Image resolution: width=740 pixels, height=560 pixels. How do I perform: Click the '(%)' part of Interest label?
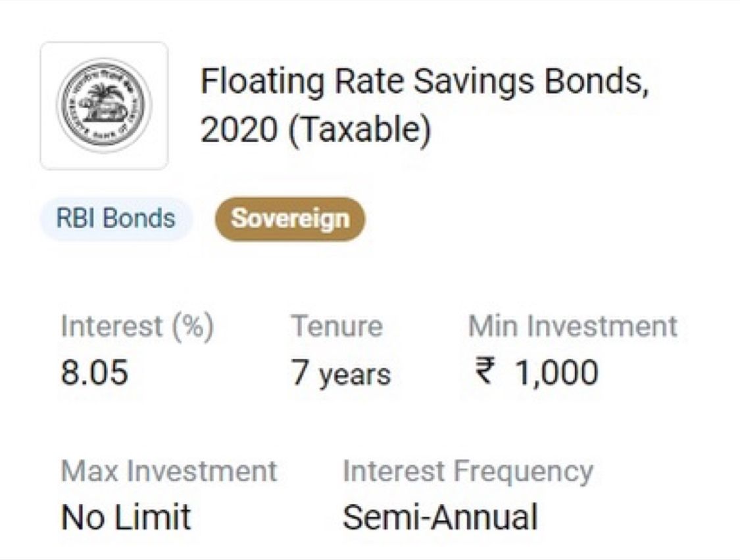193,327
